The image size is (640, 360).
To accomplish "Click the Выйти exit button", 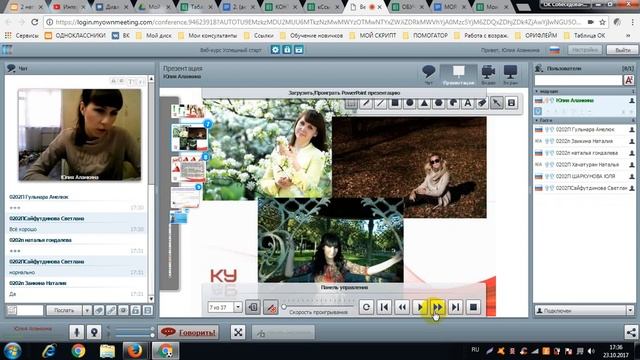I will 622,50.
